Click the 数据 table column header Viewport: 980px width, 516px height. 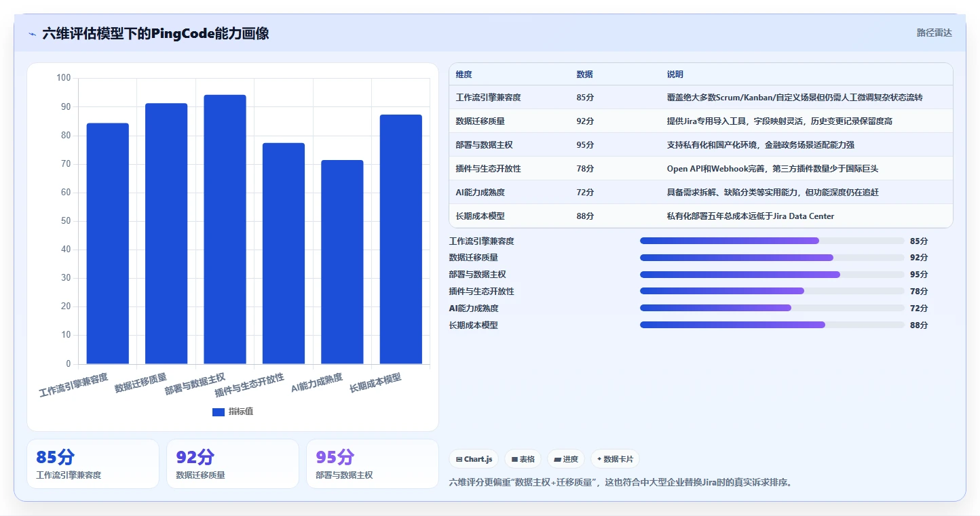585,75
